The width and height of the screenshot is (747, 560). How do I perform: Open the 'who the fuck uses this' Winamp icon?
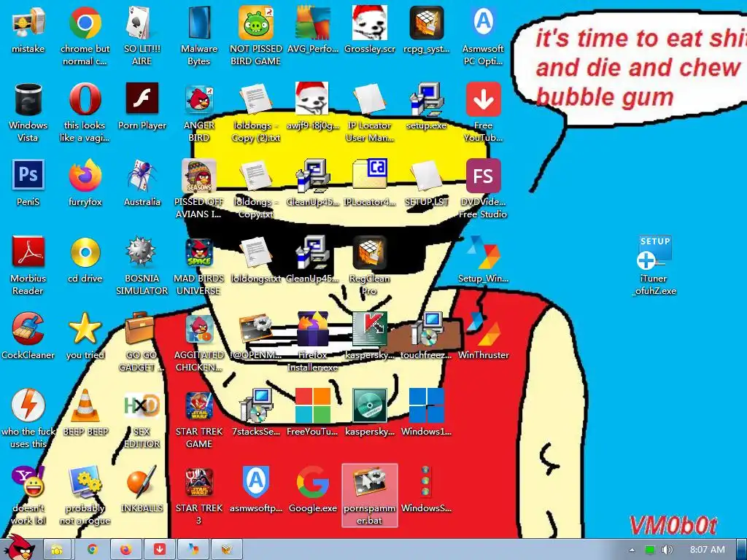[28, 405]
